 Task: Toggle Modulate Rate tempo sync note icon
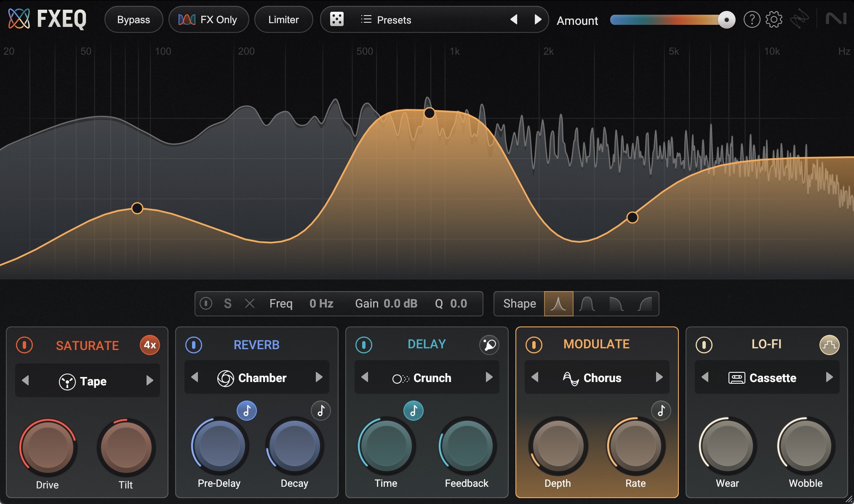coord(661,411)
